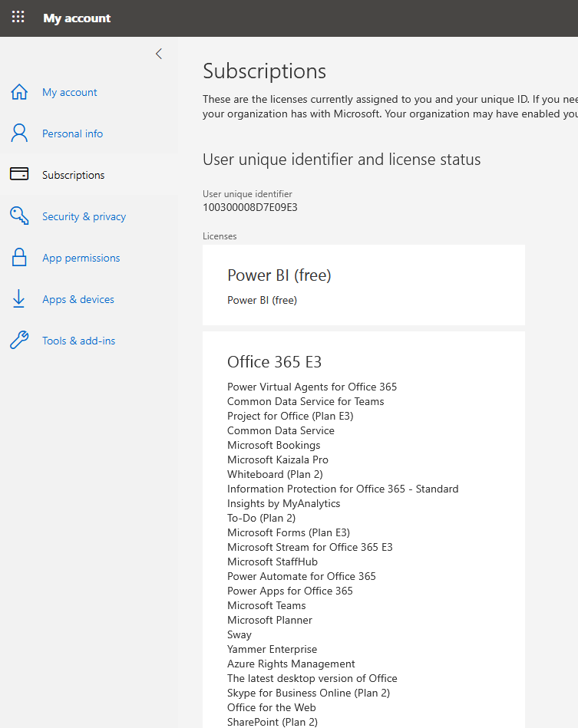Click the Sway entry

tap(239, 634)
